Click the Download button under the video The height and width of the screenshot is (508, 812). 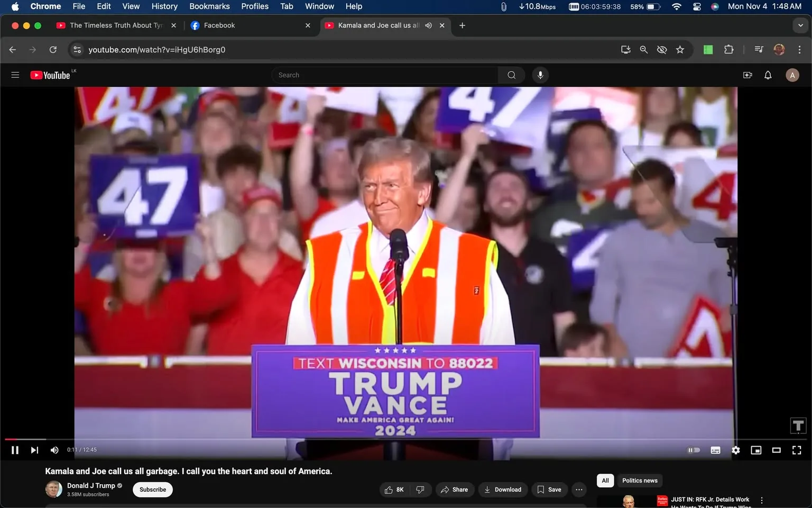503,489
